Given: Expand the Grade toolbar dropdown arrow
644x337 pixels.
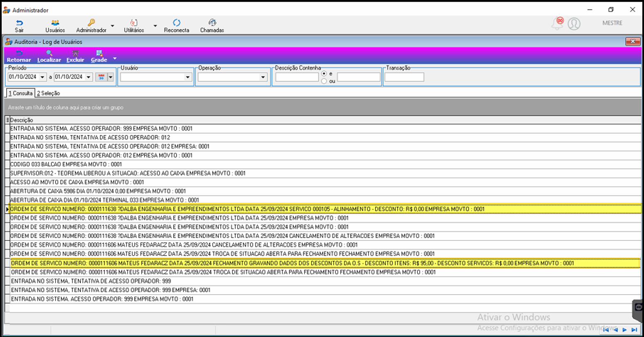Looking at the screenshot, I should pyautogui.click(x=115, y=59).
